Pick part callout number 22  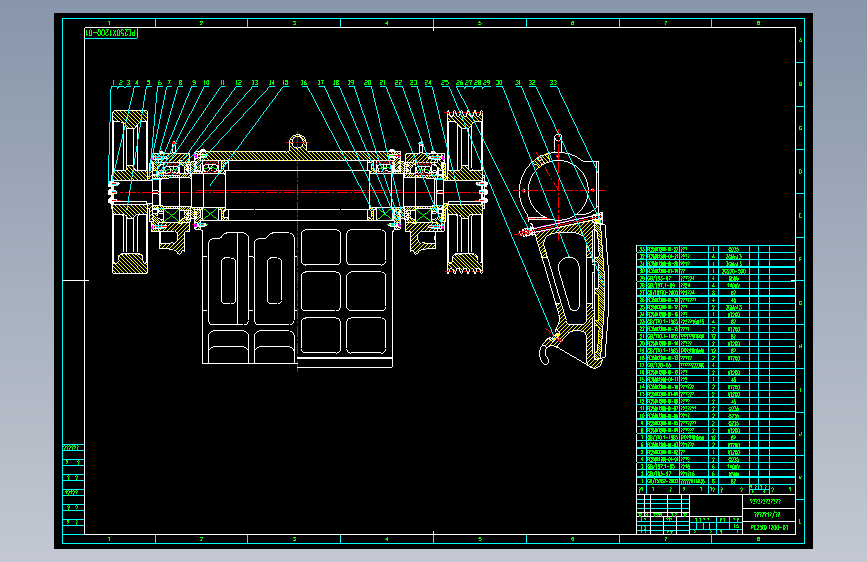click(398, 83)
